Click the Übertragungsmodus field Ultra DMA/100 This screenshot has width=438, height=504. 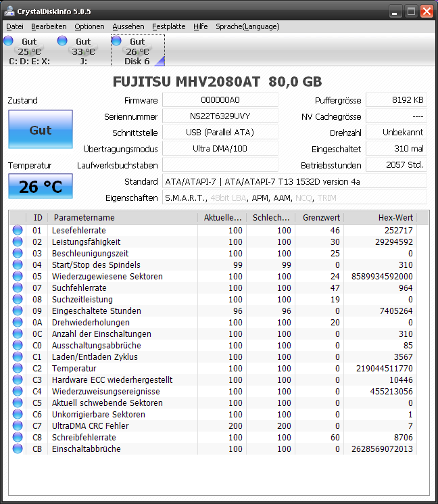click(x=220, y=148)
